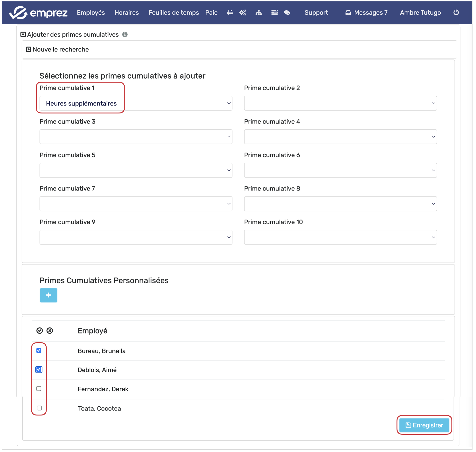Open Messages 7 inbox link
Viewport: 476px width, 452px height.
coord(366,13)
